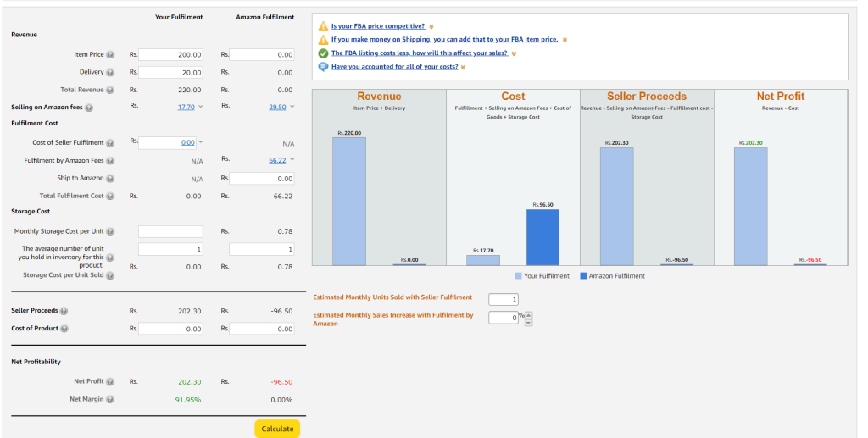Click the yellow Calculate button
This screenshot has width=868, height=438.
(277, 429)
